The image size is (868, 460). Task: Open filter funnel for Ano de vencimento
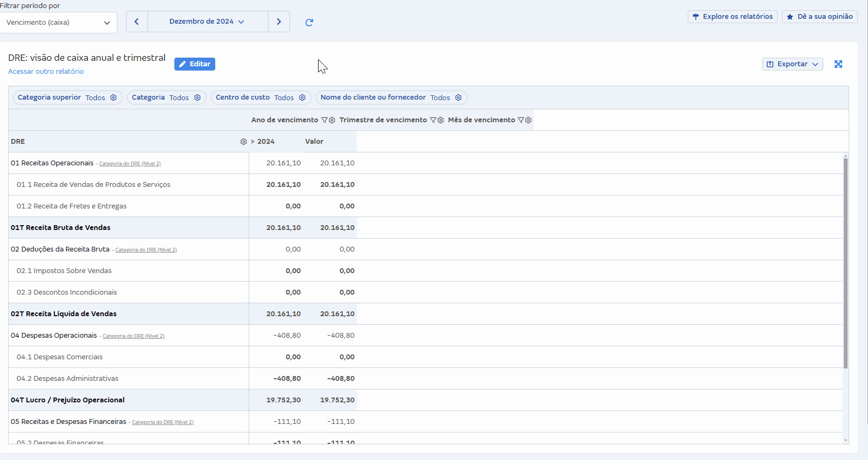click(x=324, y=120)
